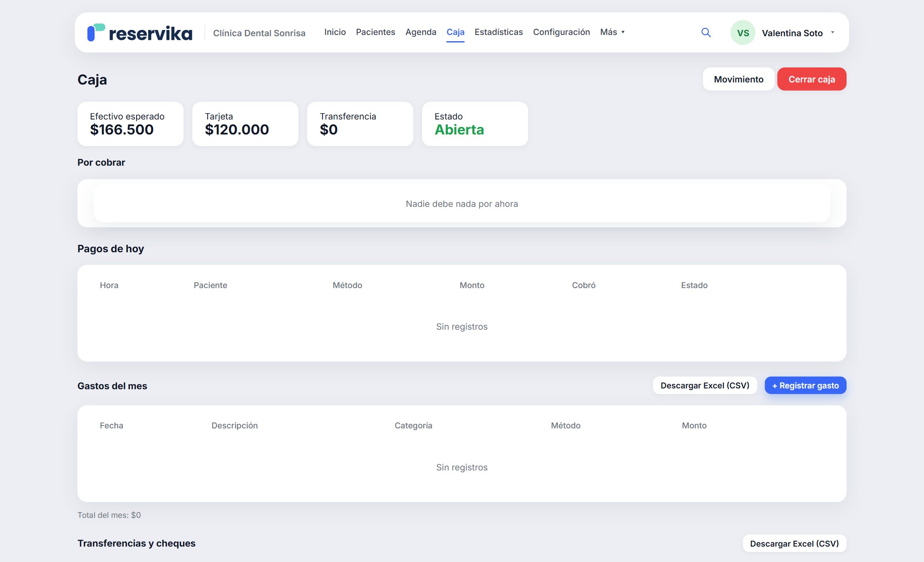Click the reservika logo
The width and height of the screenshot is (924, 562).
tap(140, 32)
